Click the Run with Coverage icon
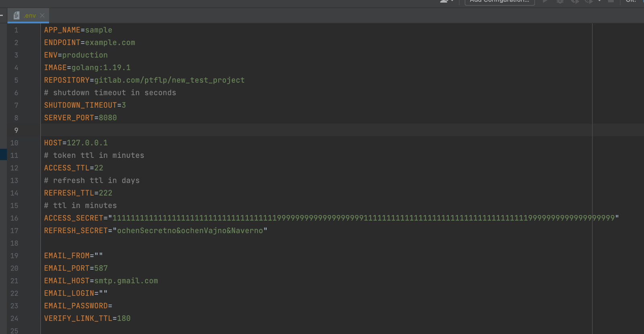644x334 pixels. click(575, 2)
